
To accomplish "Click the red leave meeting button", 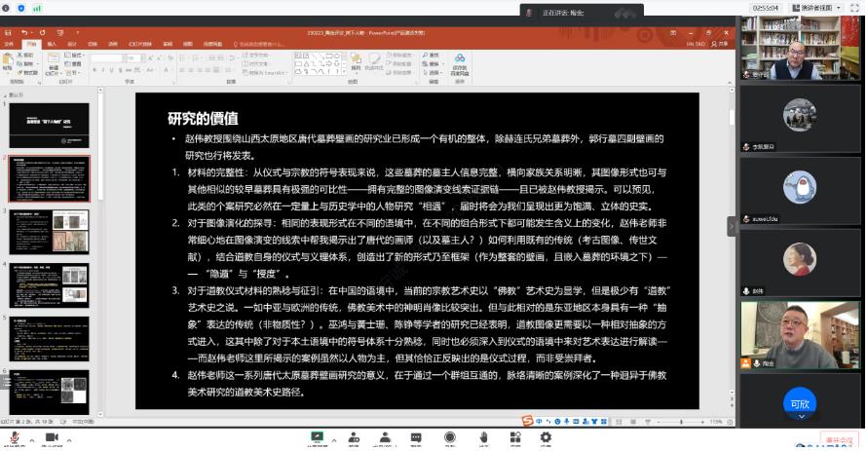I will [839, 440].
